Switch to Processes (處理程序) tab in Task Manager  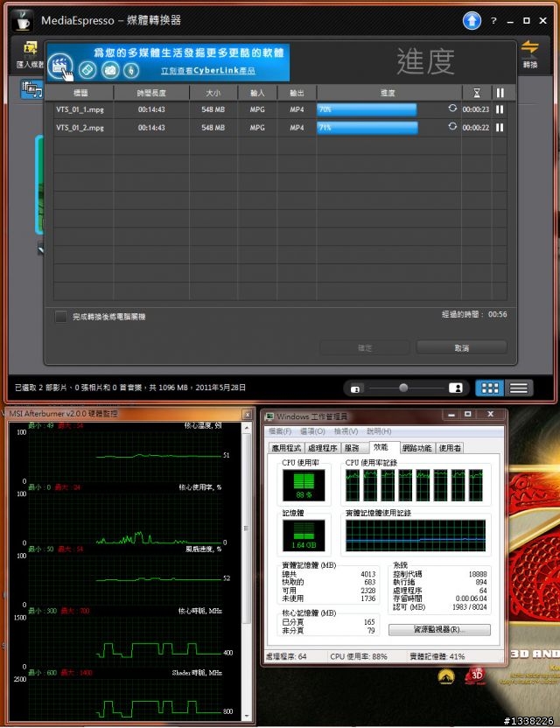323,448
